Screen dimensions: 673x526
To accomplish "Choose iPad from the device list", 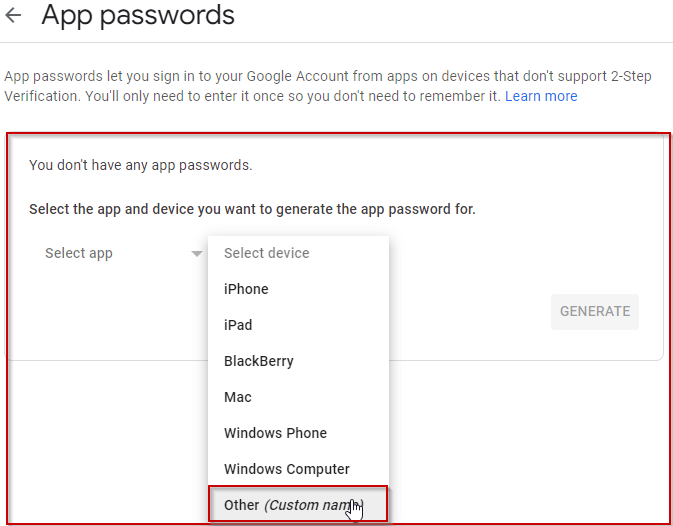I will pos(238,325).
